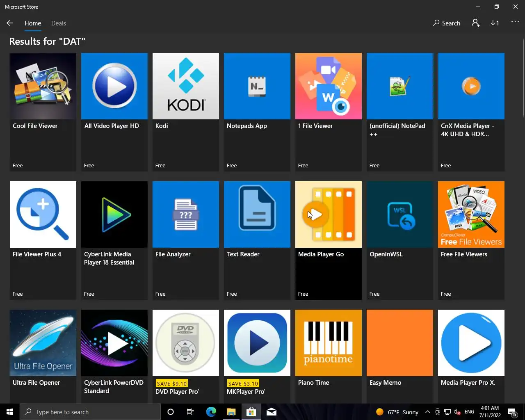The image size is (525, 420).
Task: Click the vertical scrollbar thumb
Action: pyautogui.click(x=523, y=78)
